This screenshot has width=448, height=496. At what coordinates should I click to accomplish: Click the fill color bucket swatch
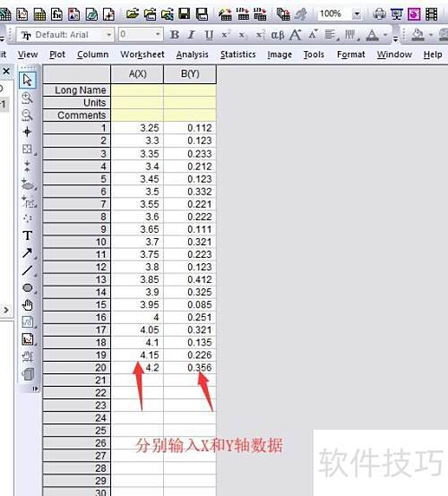click(418, 35)
